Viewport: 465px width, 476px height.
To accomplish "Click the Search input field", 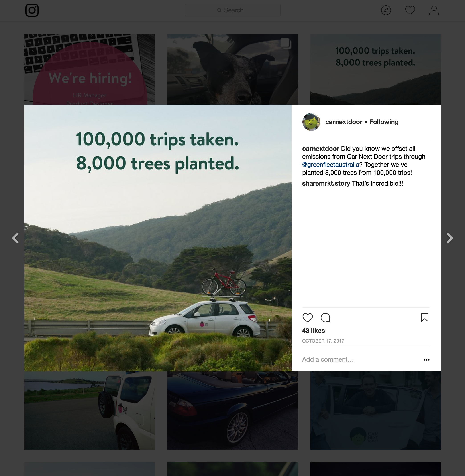I will pyautogui.click(x=232, y=10).
